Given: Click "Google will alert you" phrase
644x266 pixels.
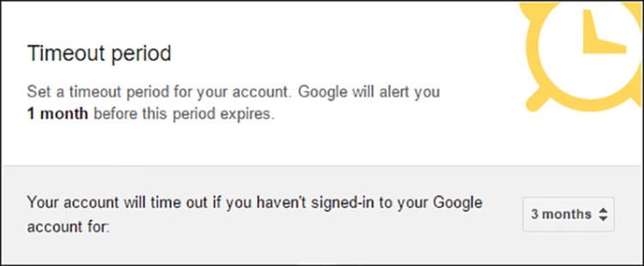Looking at the screenshot, I should pos(369,92).
